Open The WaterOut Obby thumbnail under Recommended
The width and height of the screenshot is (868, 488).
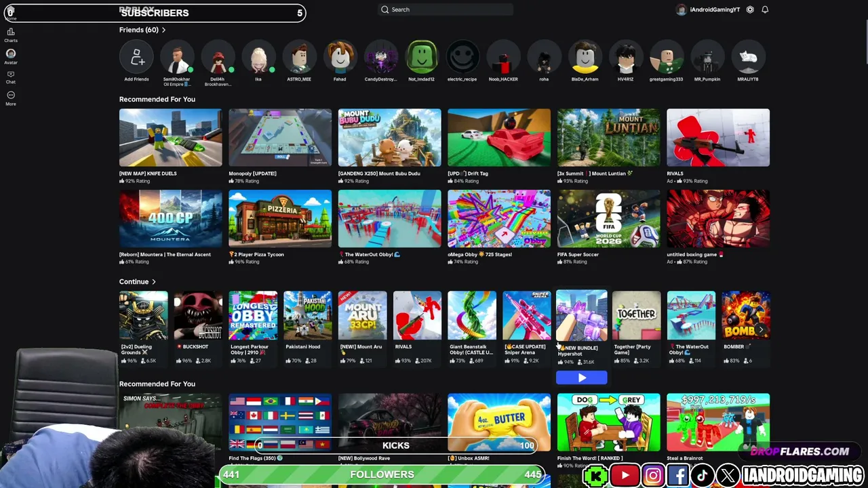[x=389, y=219]
